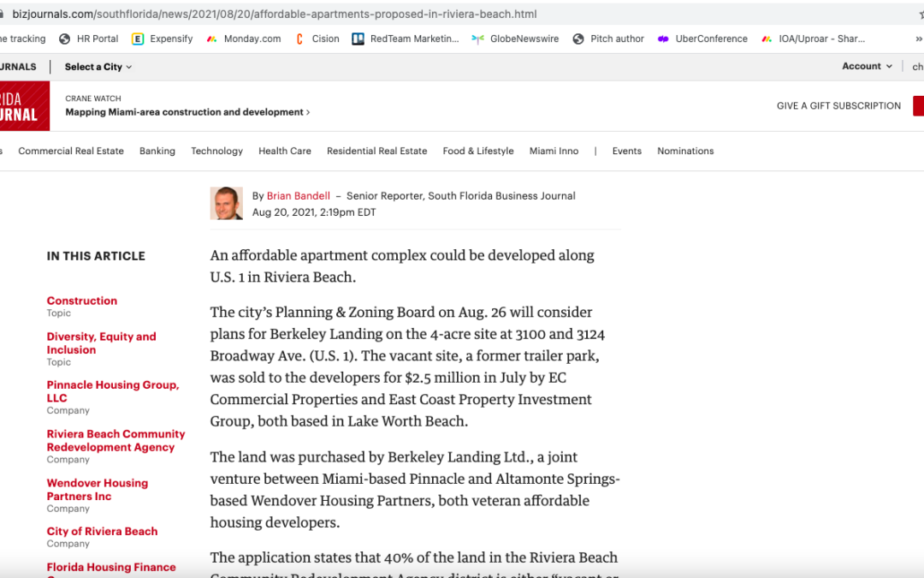Go to the Banking section

157,151
